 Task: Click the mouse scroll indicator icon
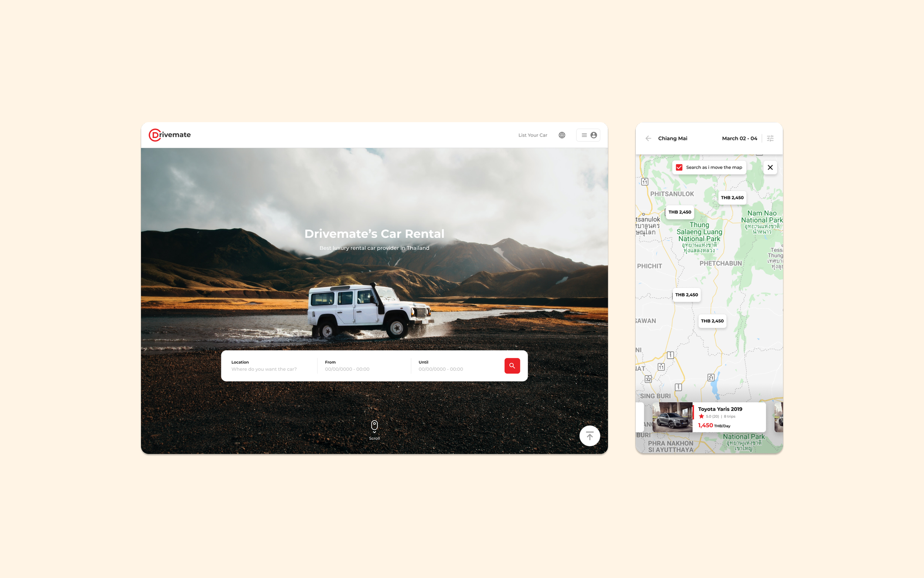374,425
